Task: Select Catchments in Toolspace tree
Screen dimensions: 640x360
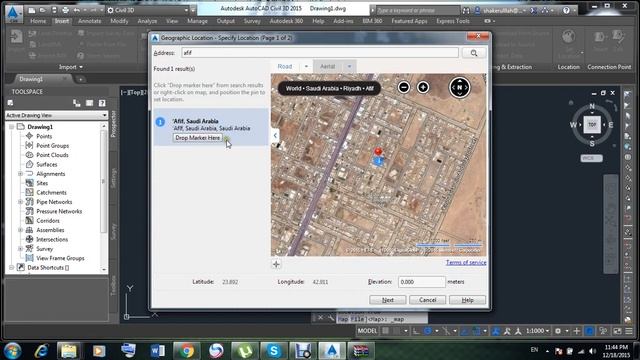Action: [51, 193]
